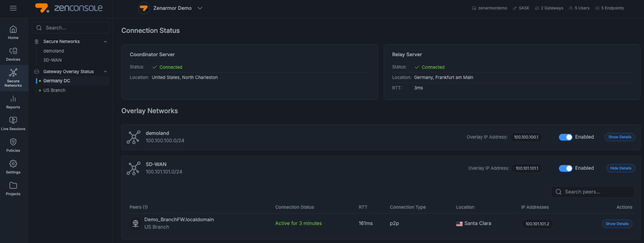644x243 pixels.
Task: Open the Devices section icon
Action: [x=13, y=54]
